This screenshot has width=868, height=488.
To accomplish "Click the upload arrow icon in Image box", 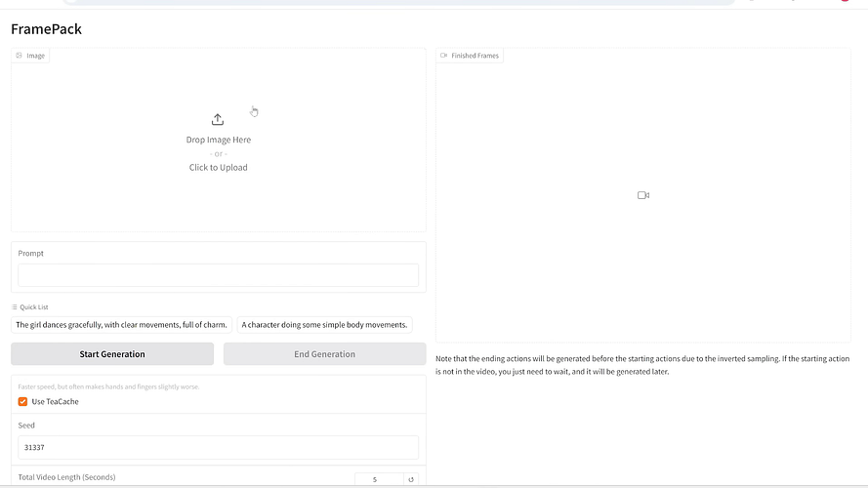I will pyautogui.click(x=218, y=119).
